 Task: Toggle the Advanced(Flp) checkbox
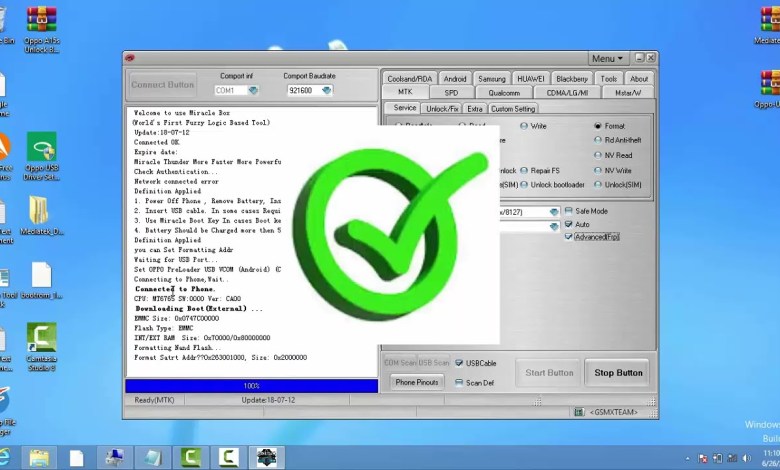point(591,237)
